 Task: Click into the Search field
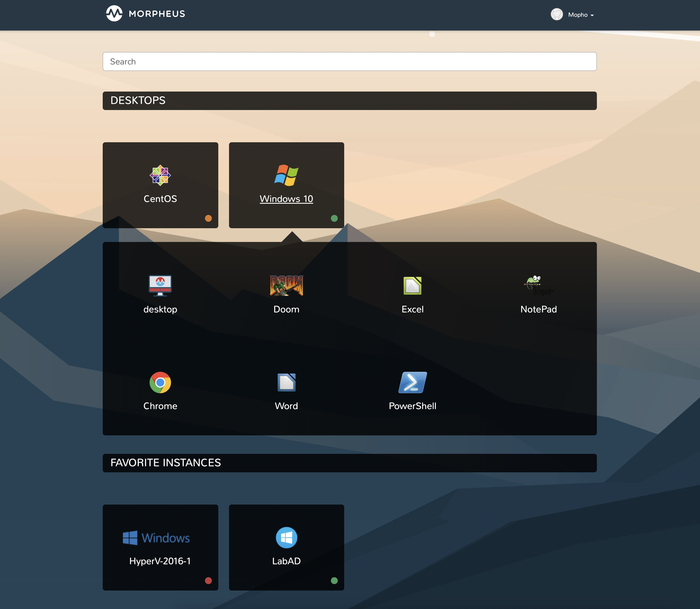tap(349, 61)
